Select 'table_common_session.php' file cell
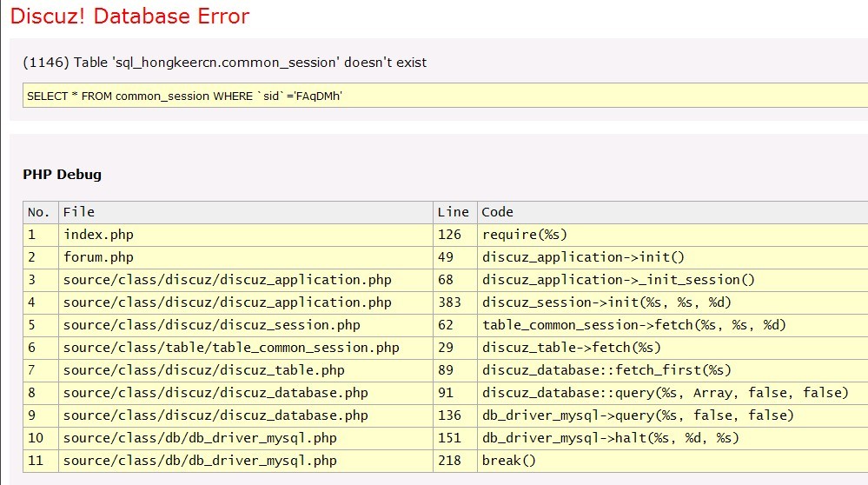 pyautogui.click(x=245, y=348)
